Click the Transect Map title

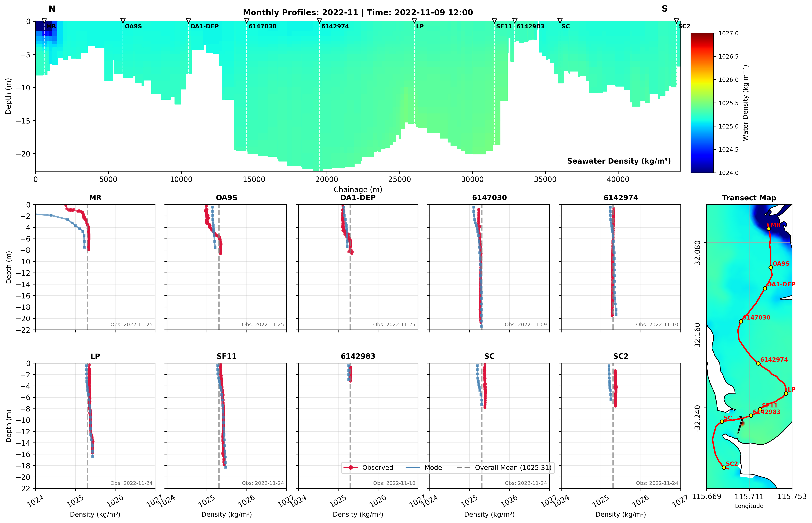(x=749, y=198)
